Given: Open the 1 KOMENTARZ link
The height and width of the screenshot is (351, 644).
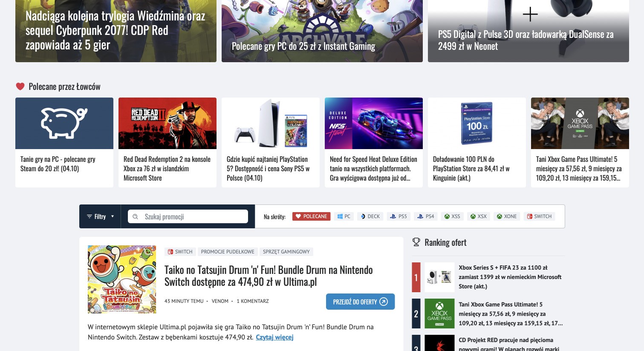Looking at the screenshot, I should point(253,301).
